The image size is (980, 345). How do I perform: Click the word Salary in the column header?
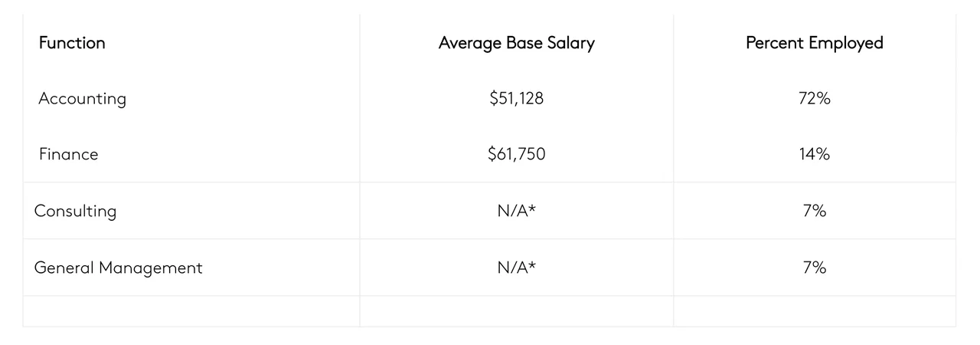tap(569, 43)
